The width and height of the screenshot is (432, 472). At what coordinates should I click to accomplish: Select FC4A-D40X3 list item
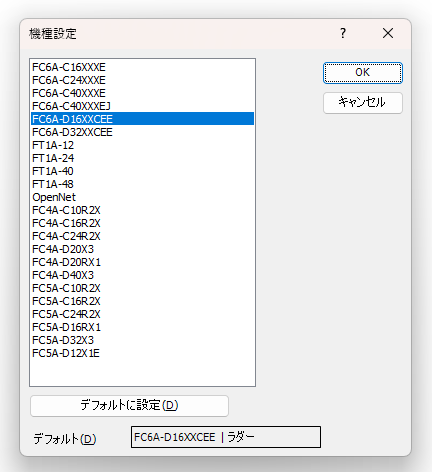click(142, 275)
